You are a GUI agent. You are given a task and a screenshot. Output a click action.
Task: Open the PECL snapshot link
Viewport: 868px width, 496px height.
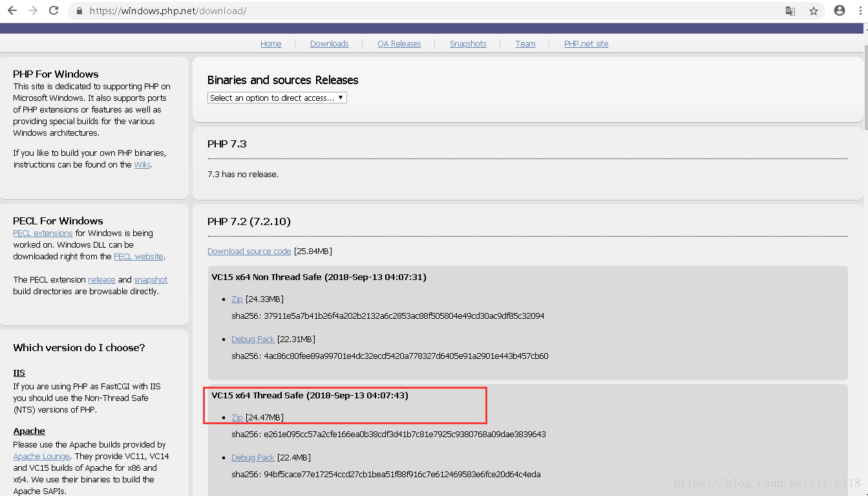[x=151, y=280]
